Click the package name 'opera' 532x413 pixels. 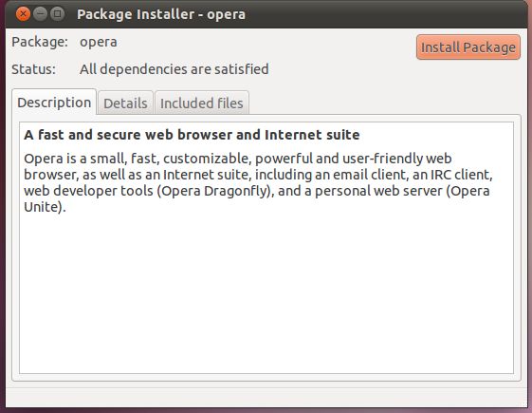99,43
